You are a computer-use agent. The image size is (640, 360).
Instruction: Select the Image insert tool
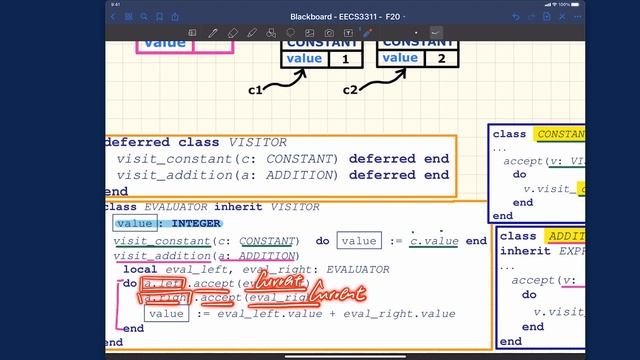(310, 33)
